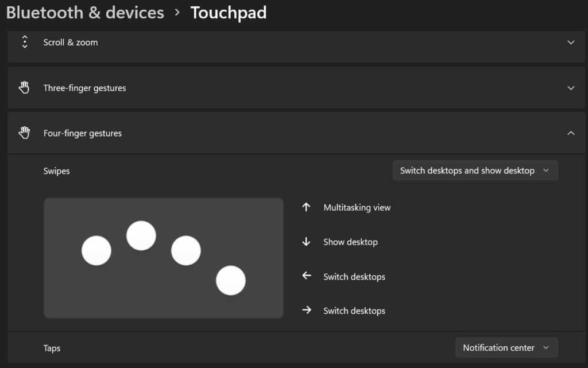Click the Touchpad breadcrumb title
Image resolution: width=588 pixels, height=368 pixels.
pyautogui.click(x=229, y=13)
